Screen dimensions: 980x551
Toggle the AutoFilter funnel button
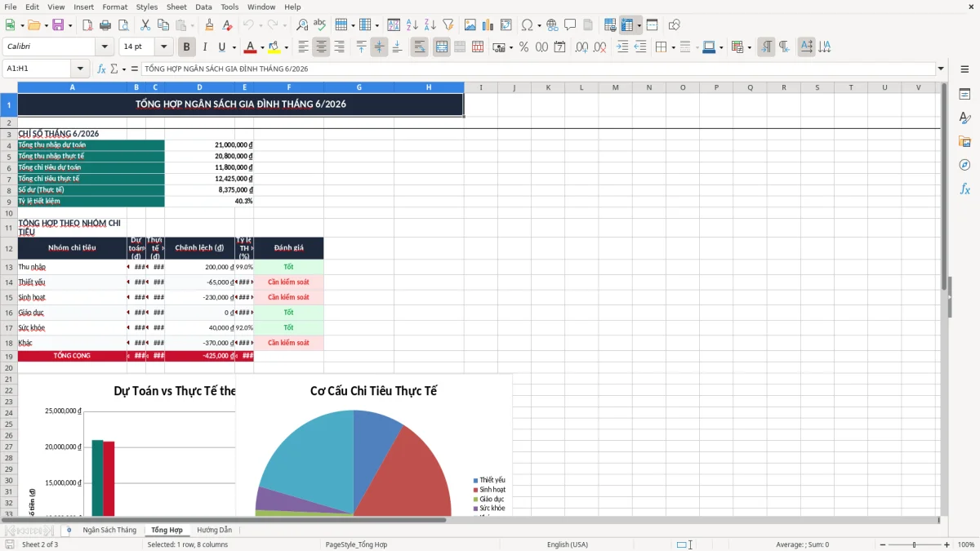click(x=448, y=25)
